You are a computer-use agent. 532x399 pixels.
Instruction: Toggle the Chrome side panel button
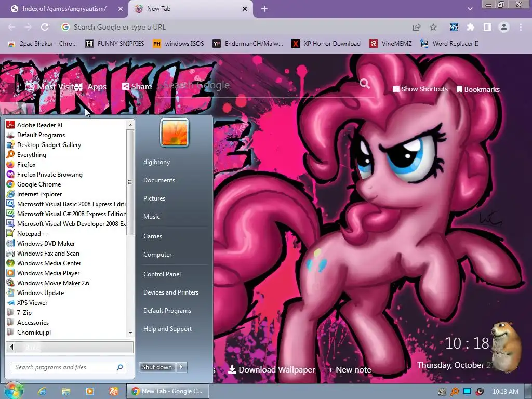point(487,27)
